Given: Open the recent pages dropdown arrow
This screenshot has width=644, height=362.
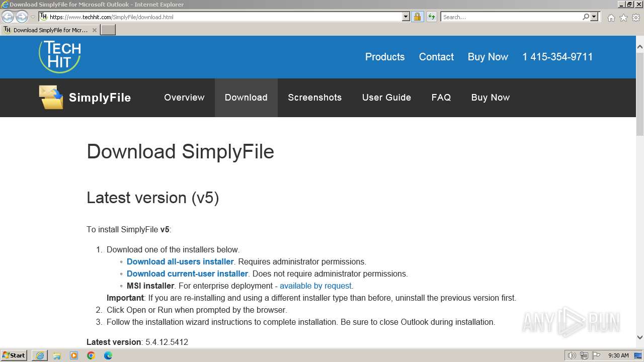Looking at the screenshot, I should tap(33, 17).
